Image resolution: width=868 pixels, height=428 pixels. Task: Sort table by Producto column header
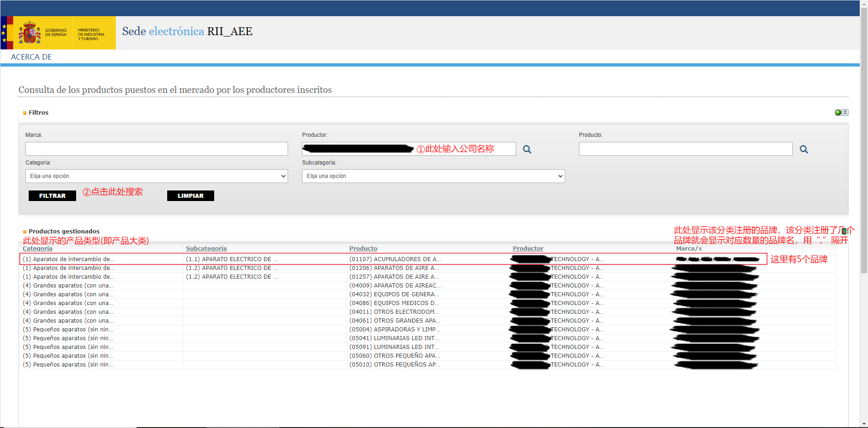click(x=363, y=249)
